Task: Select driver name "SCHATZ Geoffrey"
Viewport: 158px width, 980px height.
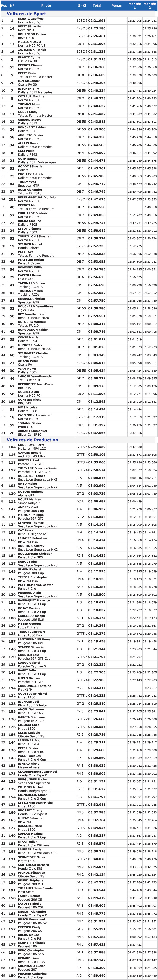Action: pyautogui.click(x=31, y=19)
